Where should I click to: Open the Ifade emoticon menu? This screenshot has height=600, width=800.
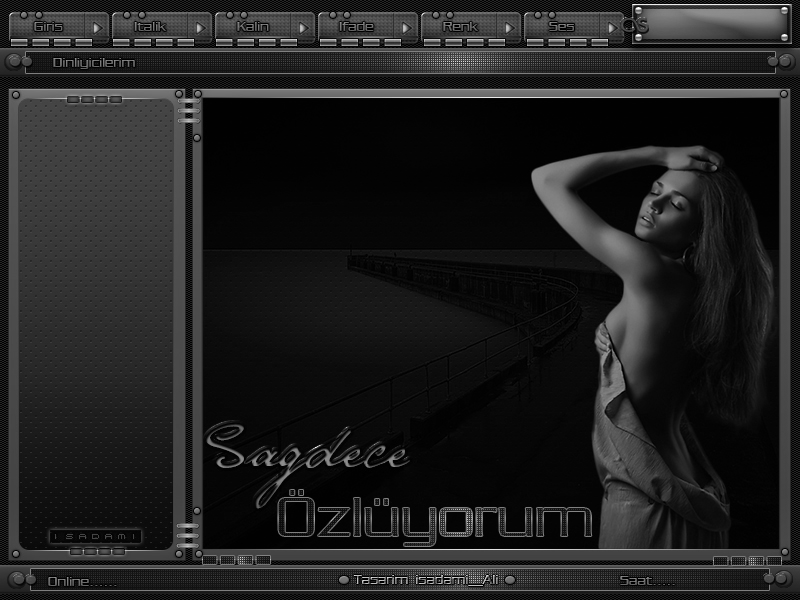pyautogui.click(x=356, y=27)
